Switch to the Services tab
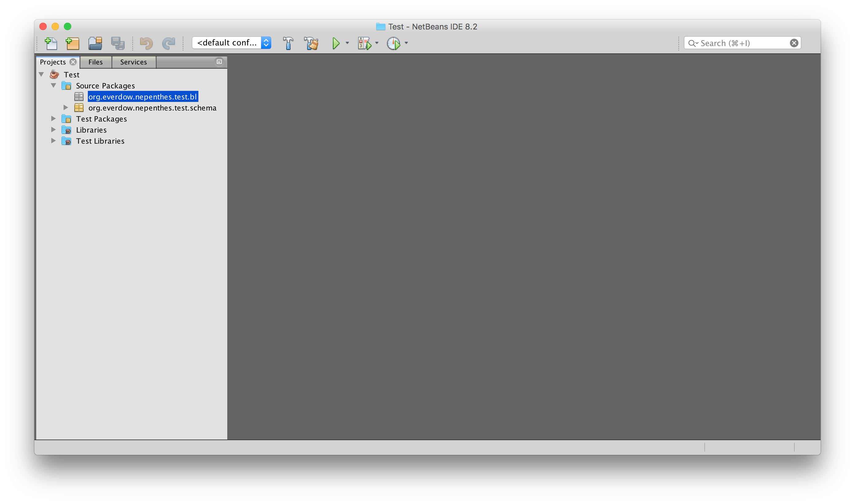The height and width of the screenshot is (504, 855). [134, 62]
